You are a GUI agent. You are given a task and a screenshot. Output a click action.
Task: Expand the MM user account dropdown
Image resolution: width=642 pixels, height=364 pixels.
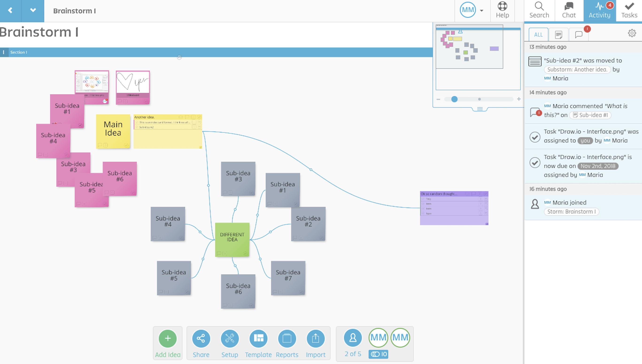coord(482,11)
